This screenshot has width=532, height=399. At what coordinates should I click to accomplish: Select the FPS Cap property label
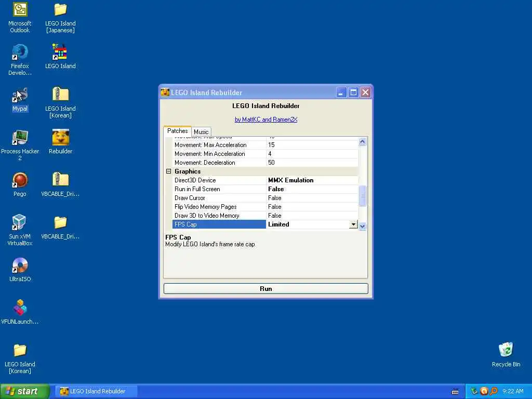(x=219, y=224)
